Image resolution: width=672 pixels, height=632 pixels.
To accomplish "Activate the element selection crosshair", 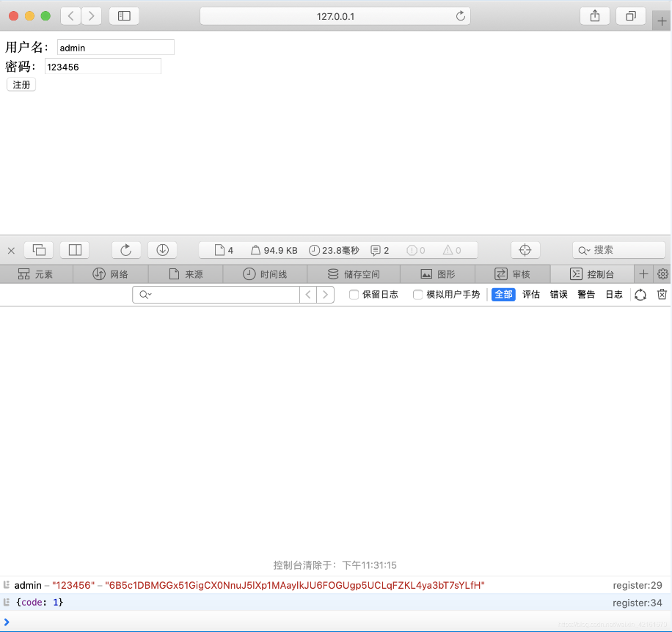I will tap(525, 250).
